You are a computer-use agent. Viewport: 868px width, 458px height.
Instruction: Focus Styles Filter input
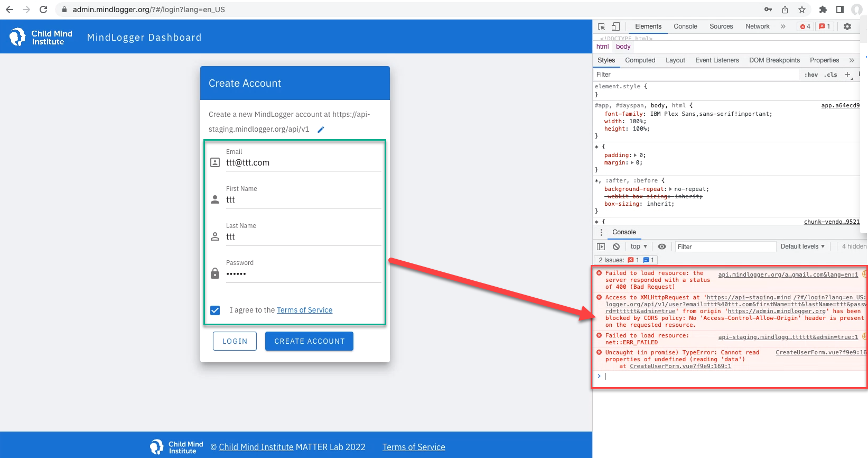coord(696,75)
